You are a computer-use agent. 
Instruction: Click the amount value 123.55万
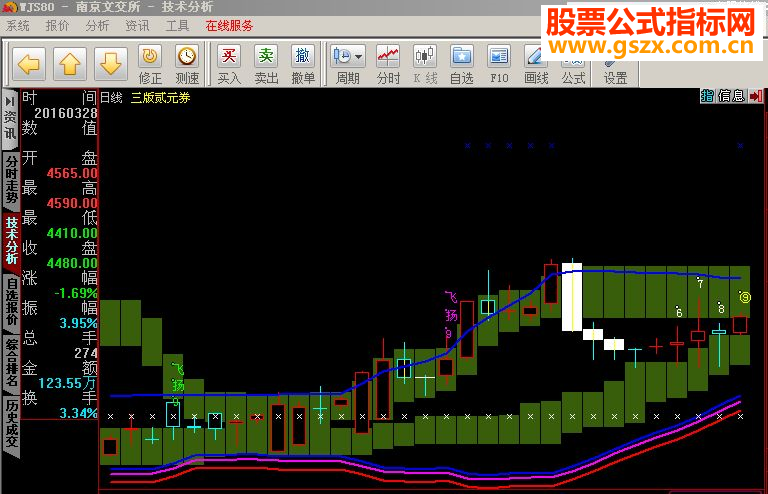(68, 383)
